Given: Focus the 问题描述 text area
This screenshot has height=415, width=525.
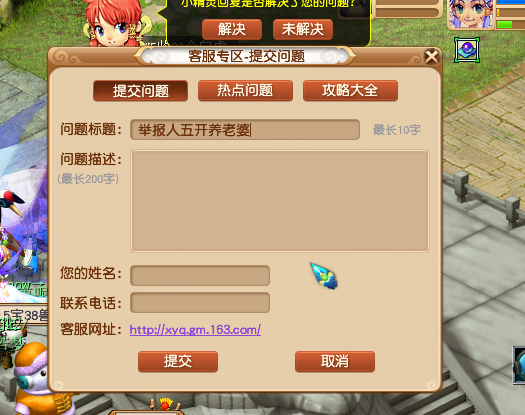Looking at the screenshot, I should (280, 201).
